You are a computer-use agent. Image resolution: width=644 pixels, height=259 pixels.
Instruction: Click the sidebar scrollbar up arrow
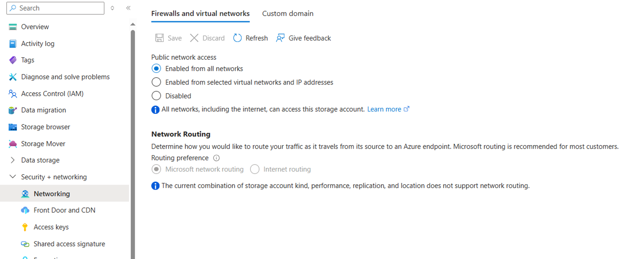(x=133, y=24)
